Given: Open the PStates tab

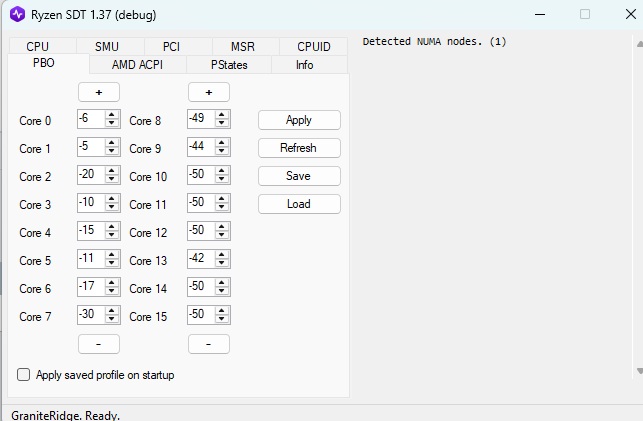Looking at the screenshot, I should tap(229, 64).
